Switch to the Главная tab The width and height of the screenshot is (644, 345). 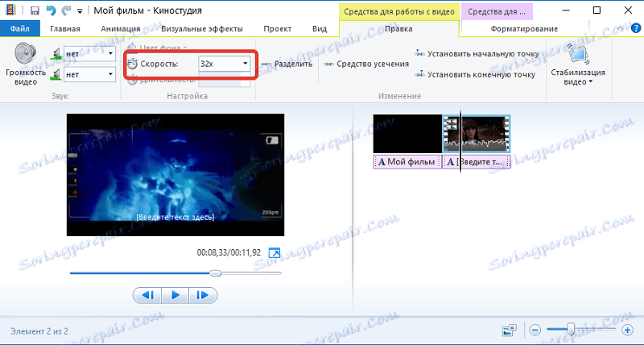(x=65, y=29)
